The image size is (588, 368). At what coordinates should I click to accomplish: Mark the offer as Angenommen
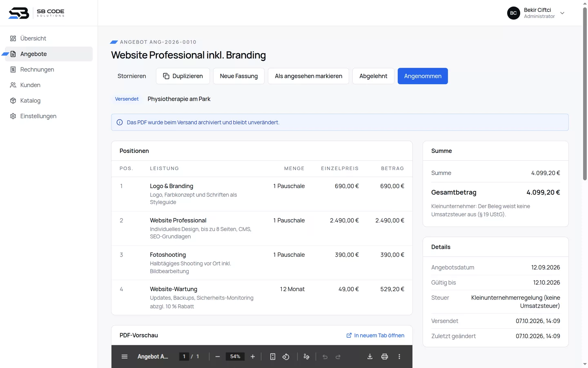tap(423, 76)
